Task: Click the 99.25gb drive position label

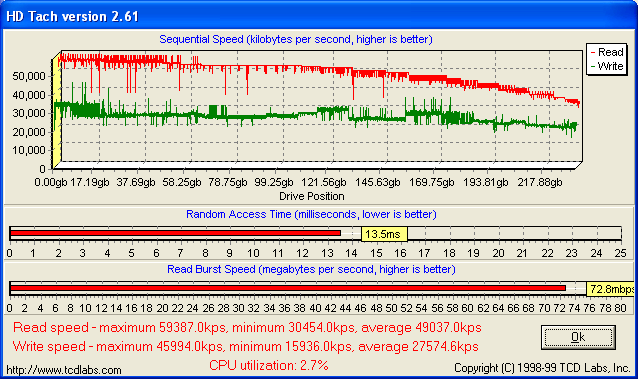Action: click(274, 182)
